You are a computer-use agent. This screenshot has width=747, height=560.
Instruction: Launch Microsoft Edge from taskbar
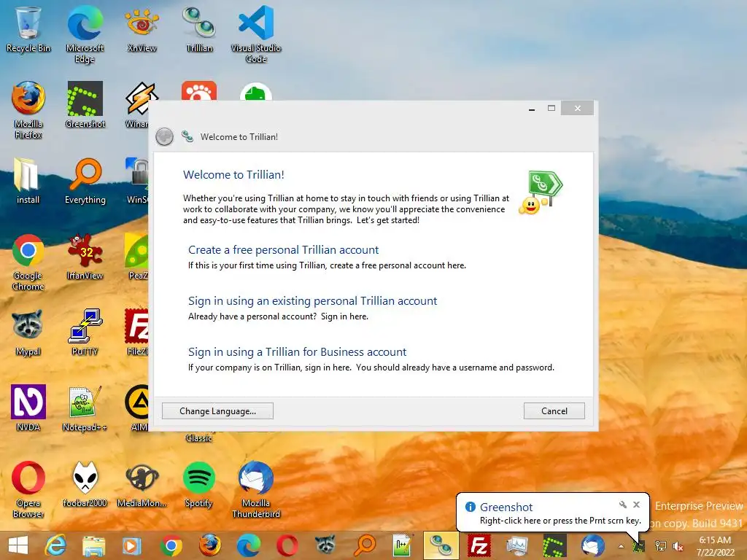point(248,545)
